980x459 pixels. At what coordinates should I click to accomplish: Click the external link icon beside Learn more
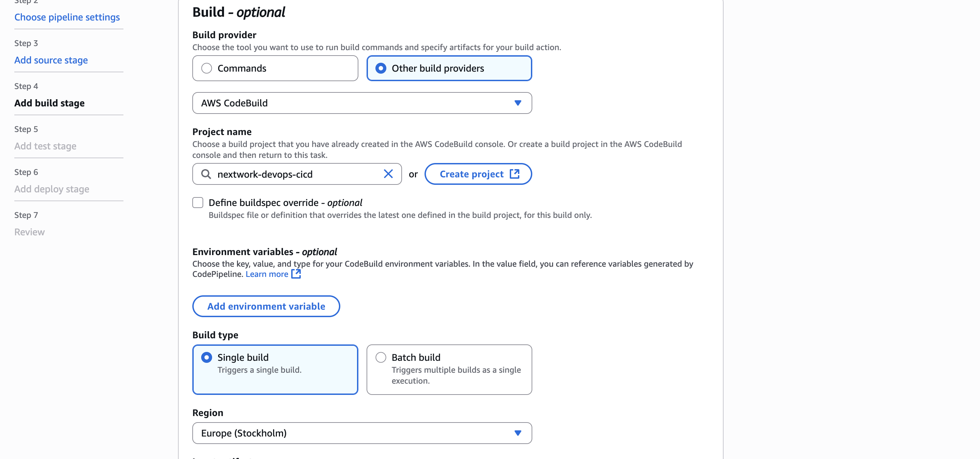click(296, 274)
